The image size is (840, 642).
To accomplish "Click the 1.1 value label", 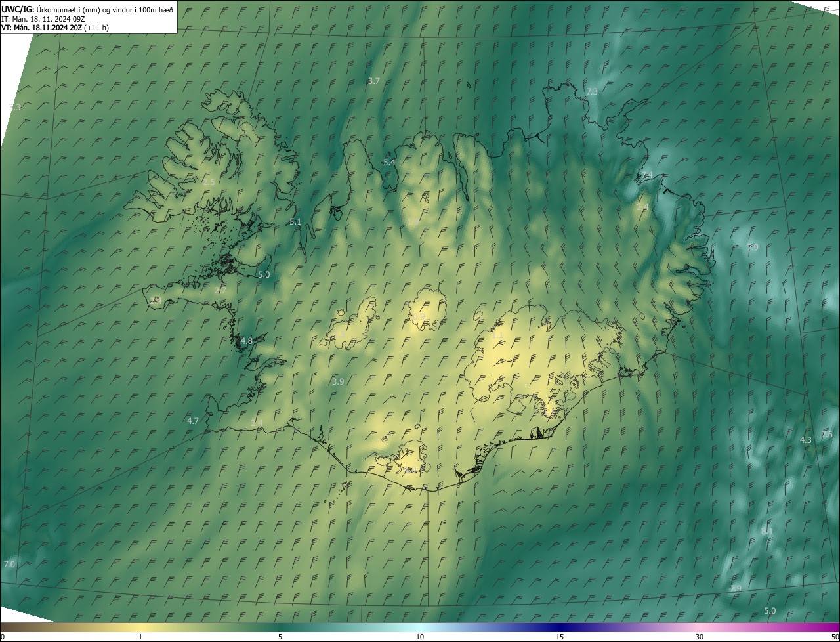I will tap(497, 335).
